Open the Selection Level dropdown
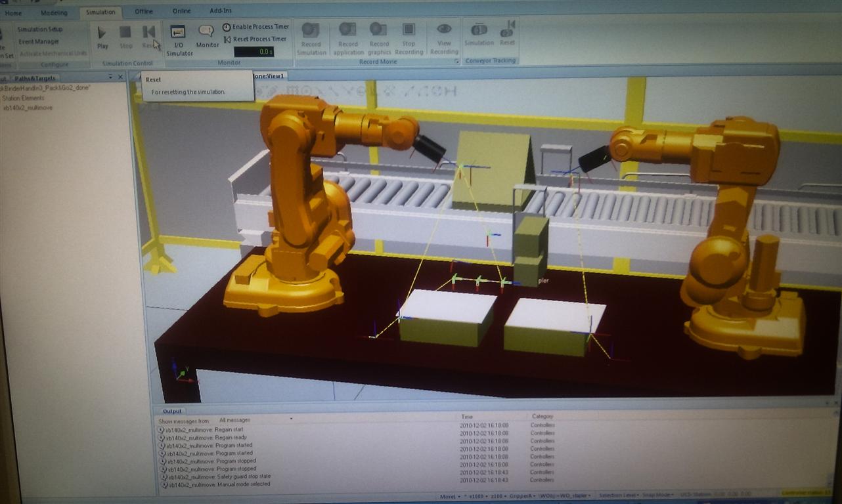This screenshot has height=504, width=842. tap(619, 495)
